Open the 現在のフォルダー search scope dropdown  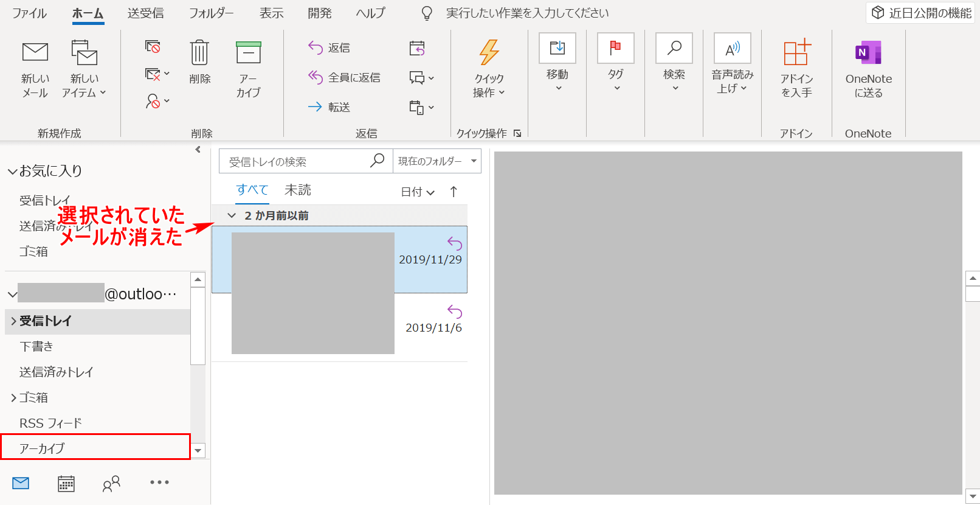[x=437, y=161]
